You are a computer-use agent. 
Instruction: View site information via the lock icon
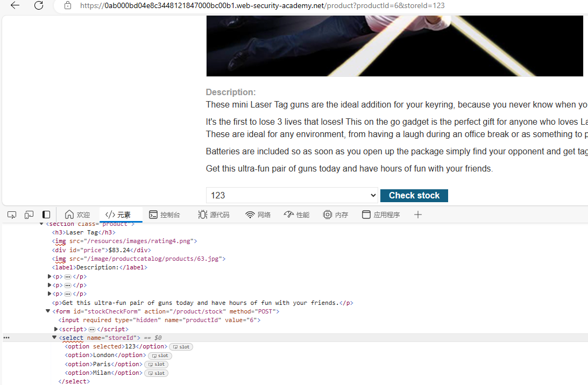(66, 7)
